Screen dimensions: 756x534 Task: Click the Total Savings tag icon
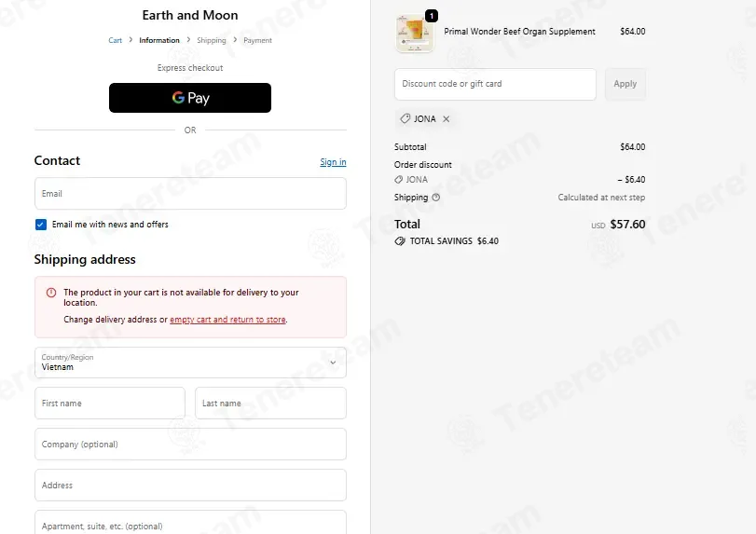[400, 241]
